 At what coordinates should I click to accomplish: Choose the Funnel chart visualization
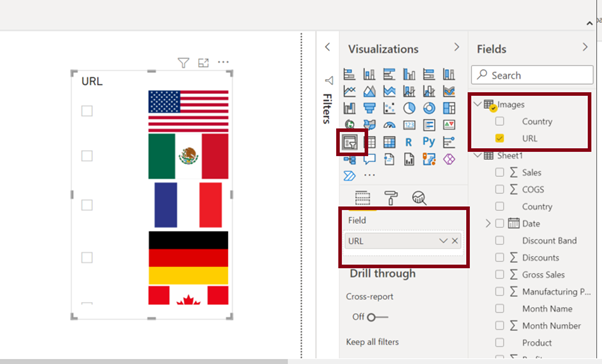(369, 108)
